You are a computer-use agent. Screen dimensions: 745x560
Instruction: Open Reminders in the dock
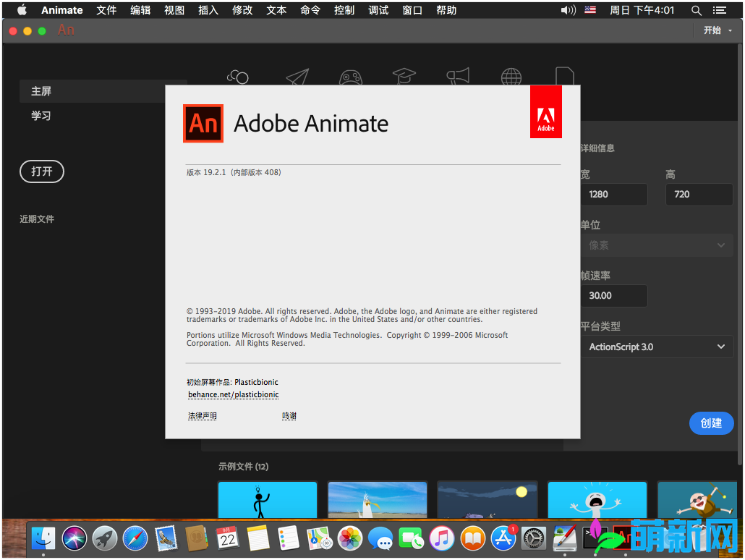[289, 538]
